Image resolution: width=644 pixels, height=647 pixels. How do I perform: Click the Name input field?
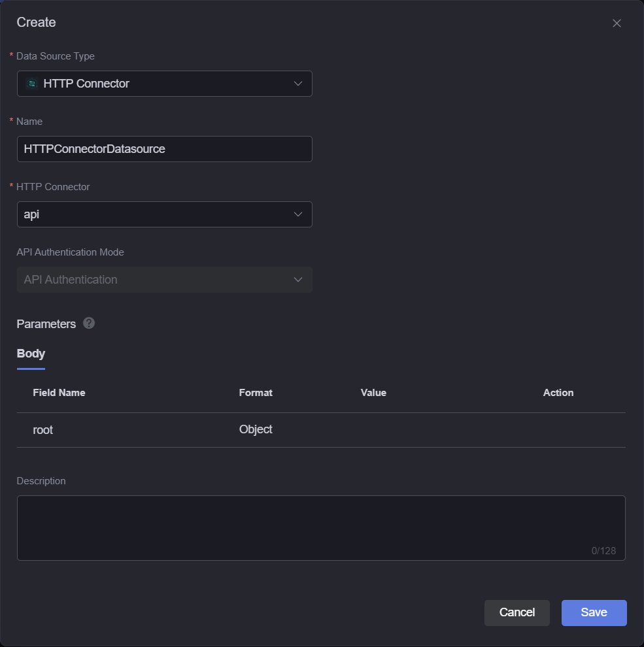pyautogui.click(x=164, y=149)
